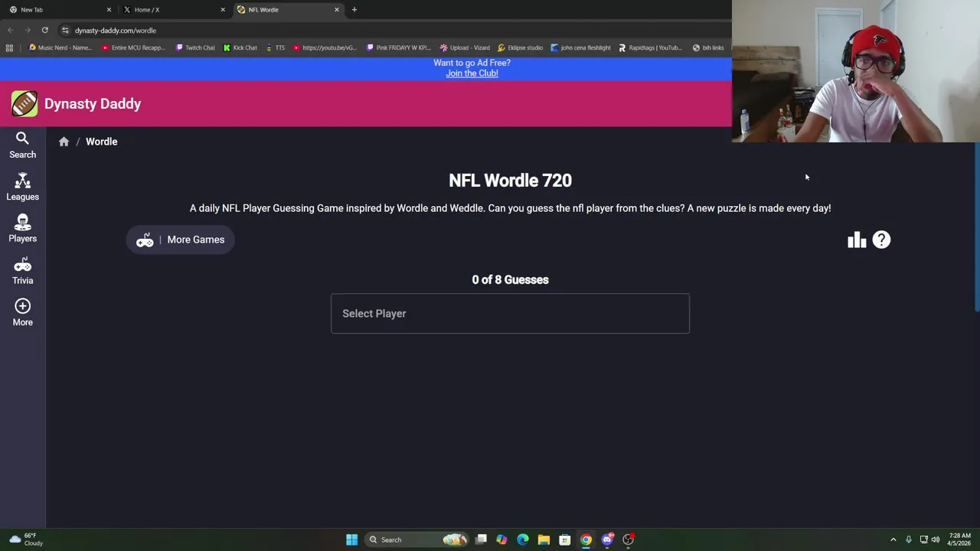Open the clock showing 7:28 AM
This screenshot has height=551, width=980.
960,540
